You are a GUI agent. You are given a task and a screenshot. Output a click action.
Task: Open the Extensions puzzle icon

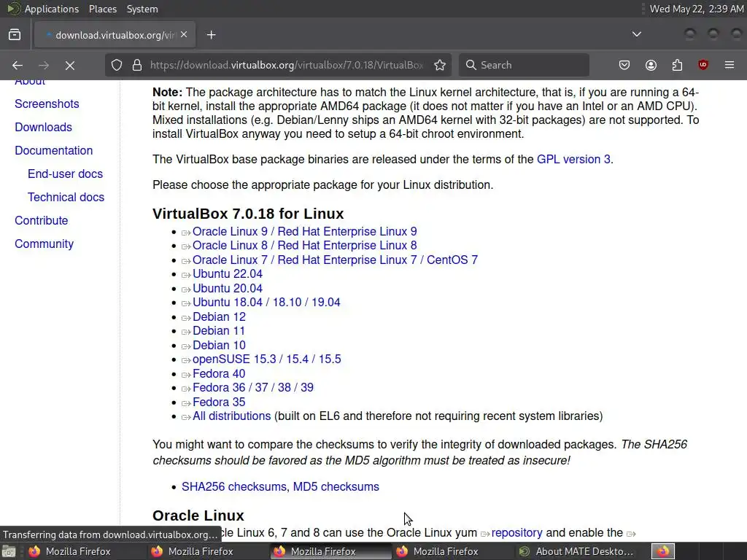click(677, 65)
